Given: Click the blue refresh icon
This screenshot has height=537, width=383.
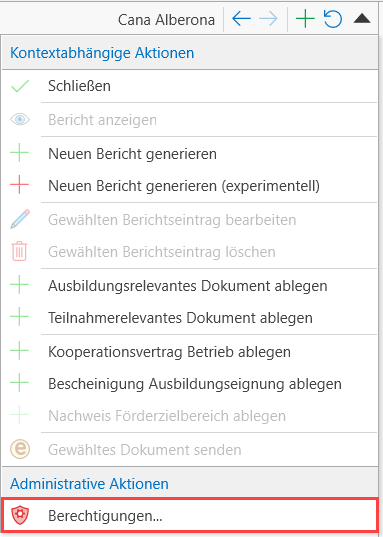Looking at the screenshot, I should coord(333,19).
